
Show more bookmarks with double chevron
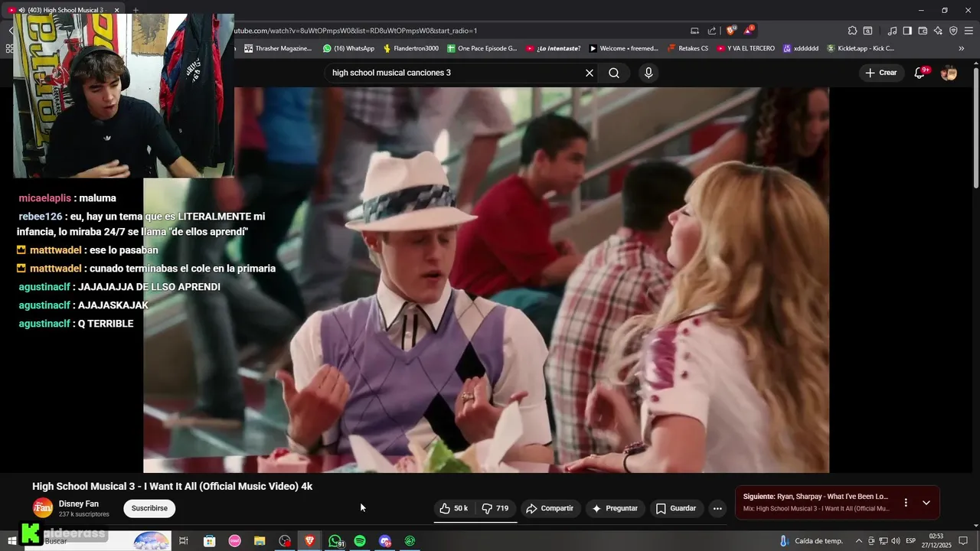pos(962,48)
